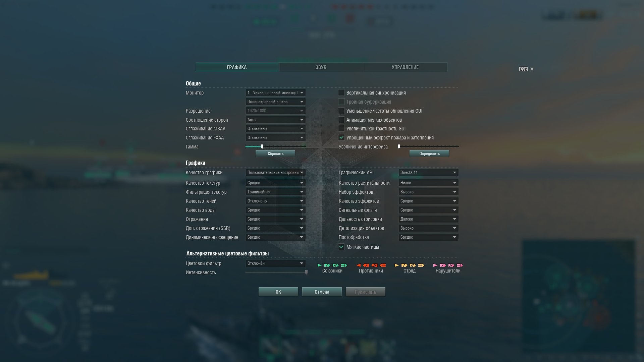
Task: Click the green Союзники arrow icons
Action: (x=332, y=265)
